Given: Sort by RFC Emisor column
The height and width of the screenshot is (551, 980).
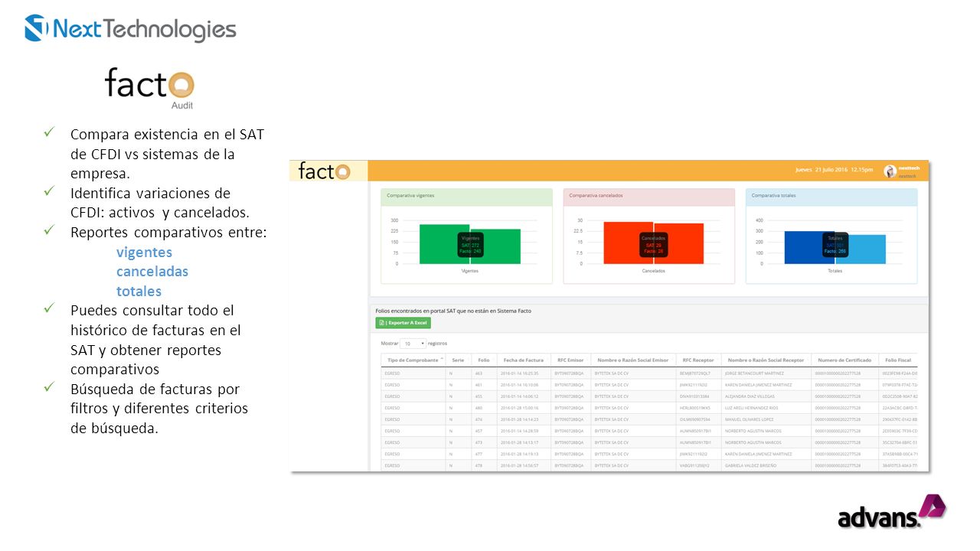Looking at the screenshot, I should [x=570, y=360].
